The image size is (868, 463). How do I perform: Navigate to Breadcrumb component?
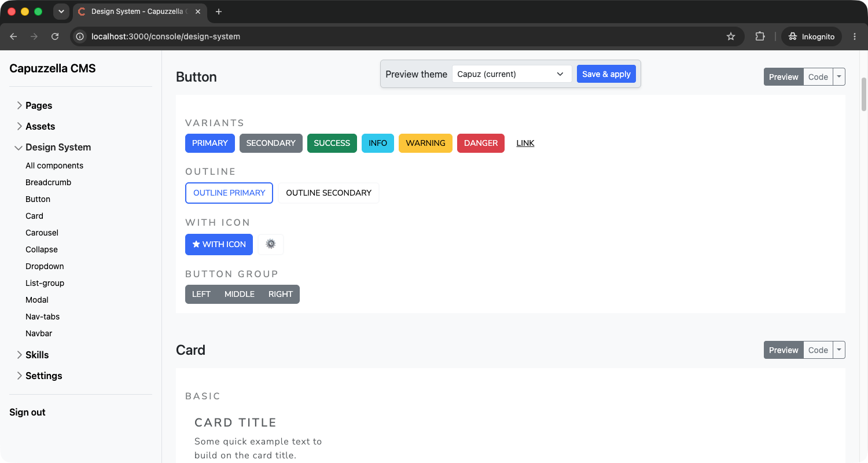tap(49, 182)
